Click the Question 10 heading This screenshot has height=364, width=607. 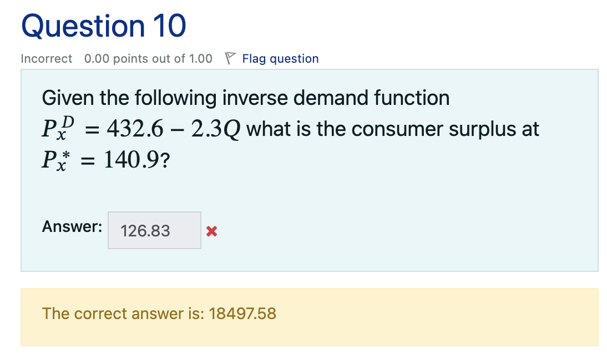[x=103, y=26]
